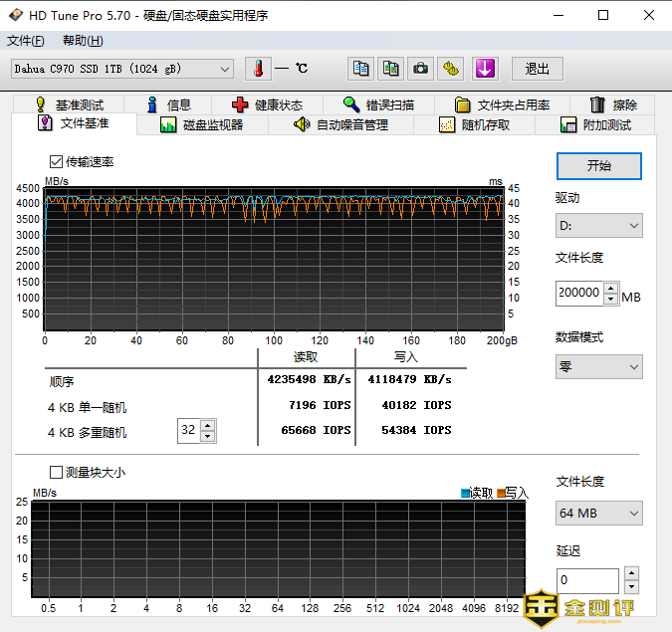Screen dimensions: 672x632
Task: Click the camera save screenshot icon
Action: (x=421, y=69)
